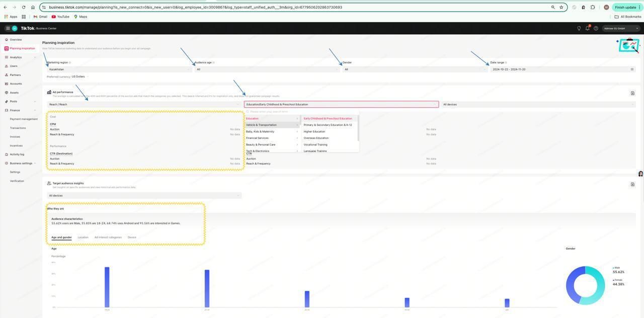Screen dimensions: 644x318
Task: Expand the Posts sidebar section
Action: (20, 101)
